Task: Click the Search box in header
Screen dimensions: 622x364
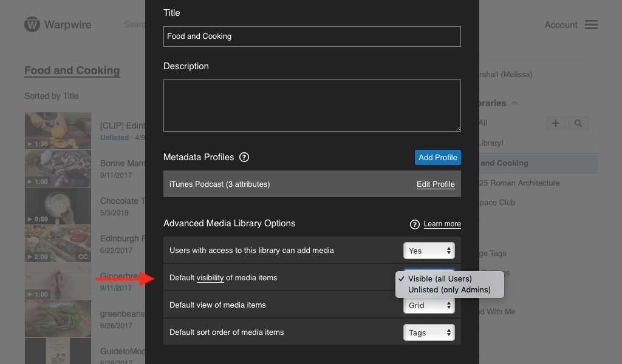Action: (131, 24)
